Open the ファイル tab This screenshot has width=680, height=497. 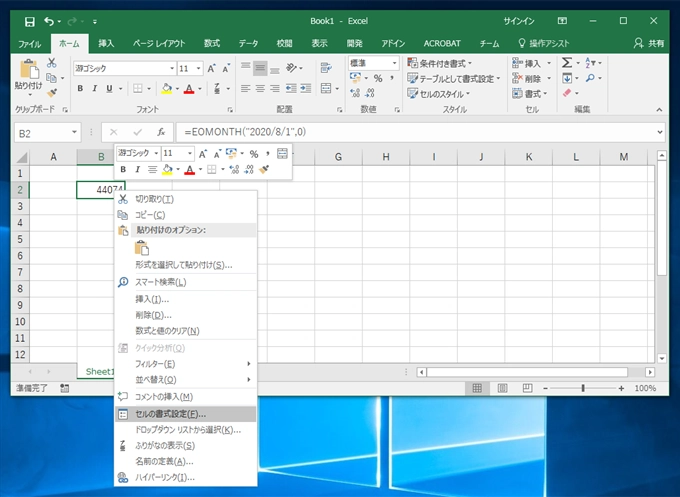[29, 44]
